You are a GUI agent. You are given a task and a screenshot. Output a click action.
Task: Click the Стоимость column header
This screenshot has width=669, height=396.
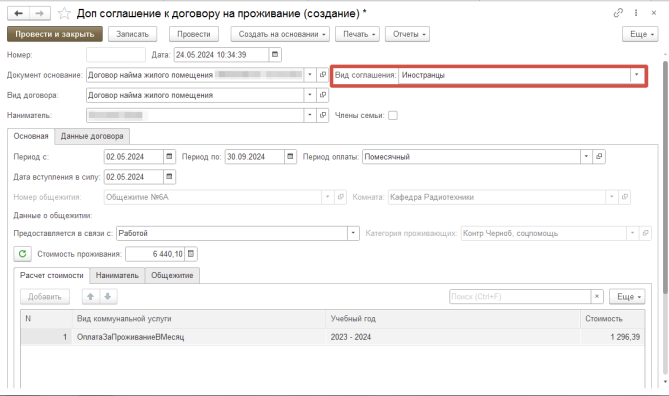612,319
